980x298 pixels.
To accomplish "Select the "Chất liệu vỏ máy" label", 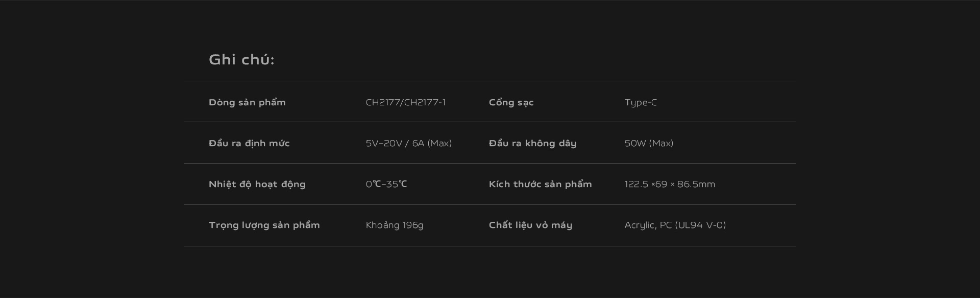I will pyautogui.click(x=530, y=225).
